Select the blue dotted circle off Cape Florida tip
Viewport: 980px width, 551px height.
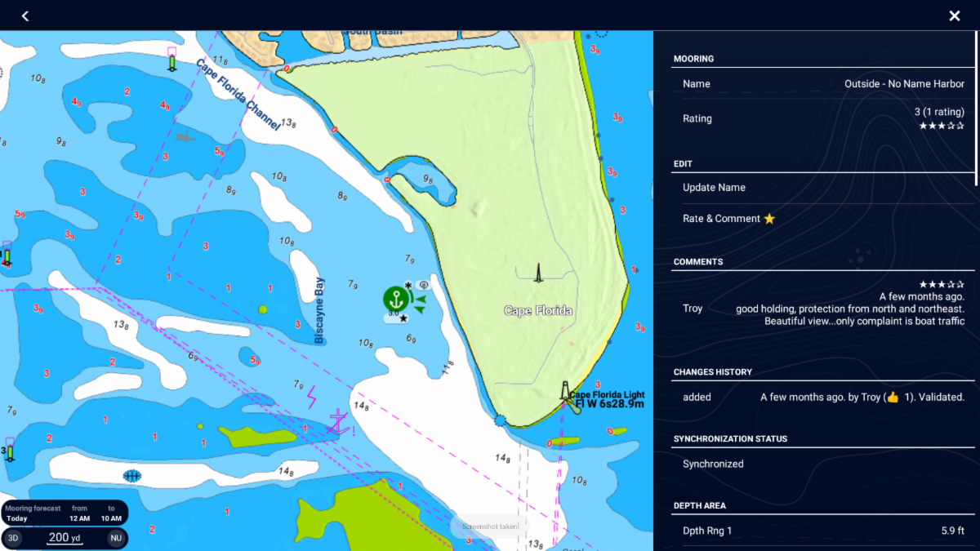(x=500, y=420)
